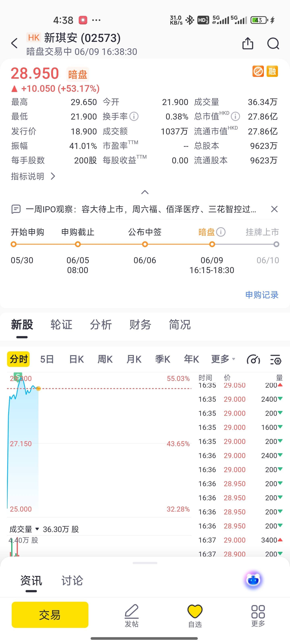Image resolution: width=290 pixels, height=644 pixels.
Task: Open the news icon beside 一周IPO观察
Action: coord(16,209)
